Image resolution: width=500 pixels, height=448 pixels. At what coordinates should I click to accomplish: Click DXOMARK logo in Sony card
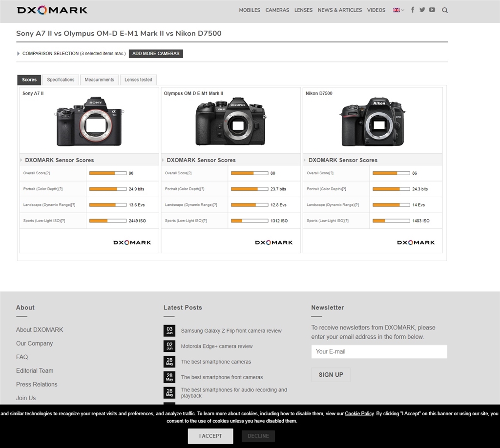coord(132,243)
